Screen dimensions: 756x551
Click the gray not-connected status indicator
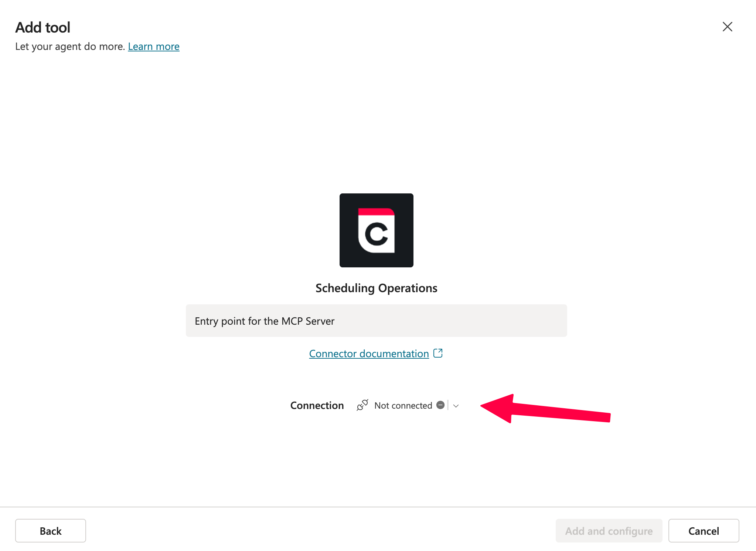pos(440,405)
